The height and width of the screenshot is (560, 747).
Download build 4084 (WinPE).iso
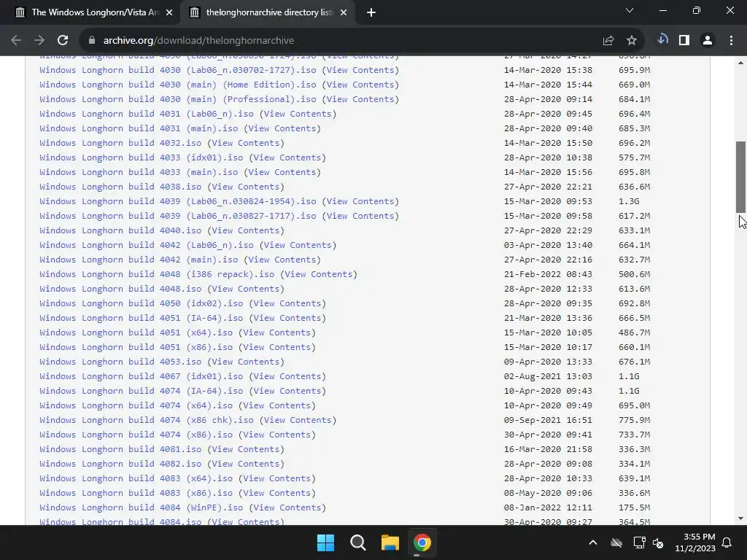pyautogui.click(x=141, y=507)
